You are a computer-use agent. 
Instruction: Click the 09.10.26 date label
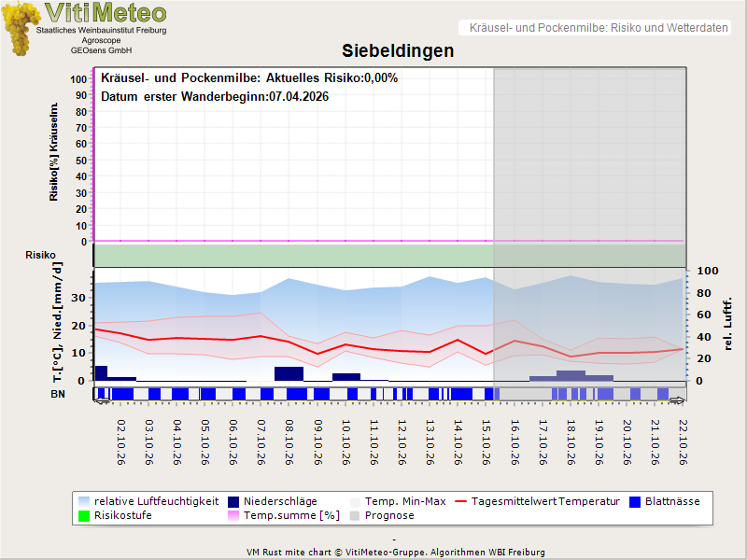point(317,442)
